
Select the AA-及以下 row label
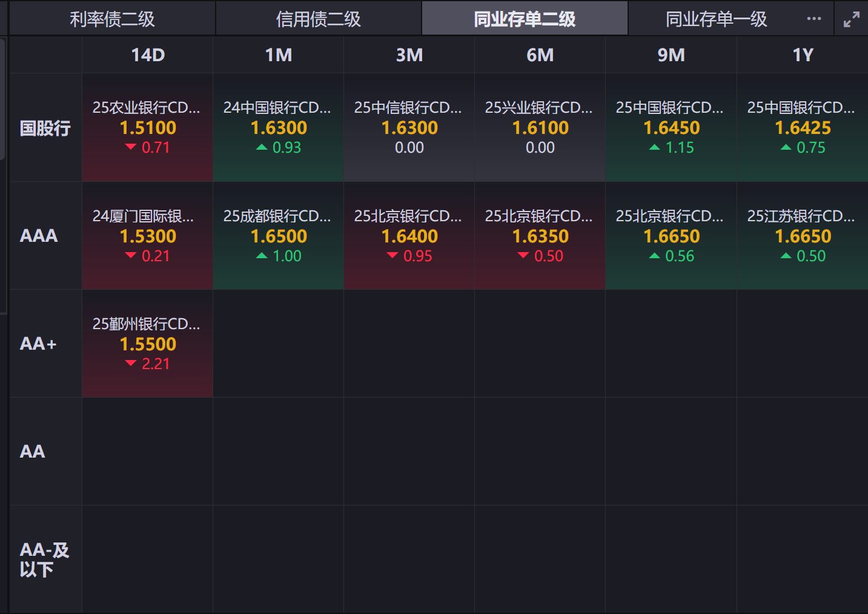(x=45, y=559)
